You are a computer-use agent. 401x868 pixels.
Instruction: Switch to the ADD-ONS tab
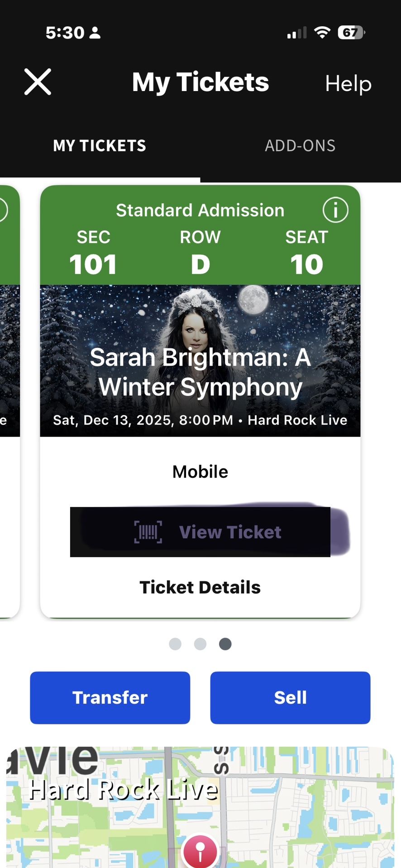point(300,145)
